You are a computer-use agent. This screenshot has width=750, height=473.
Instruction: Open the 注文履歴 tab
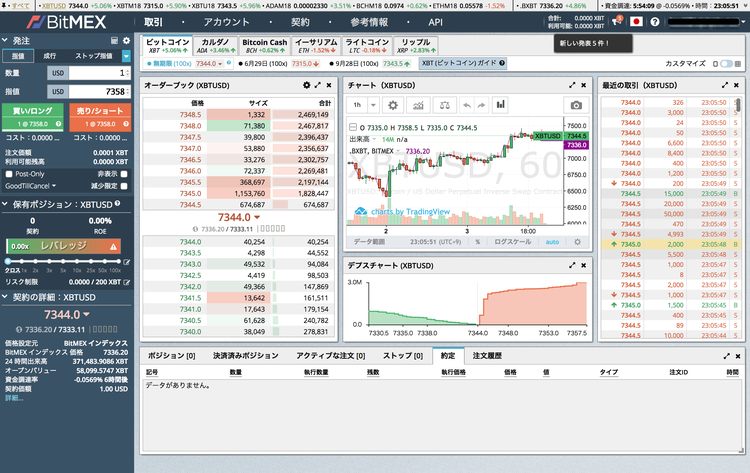(x=487, y=355)
